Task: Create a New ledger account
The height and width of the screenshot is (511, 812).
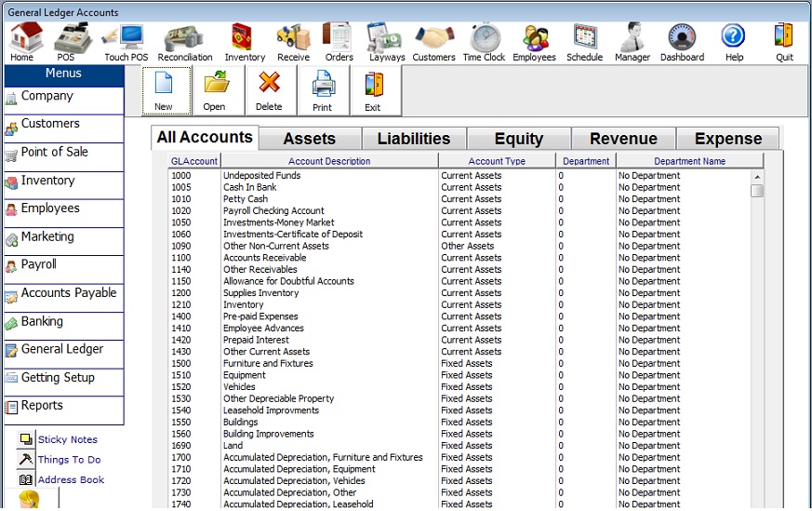Action: click(166, 90)
